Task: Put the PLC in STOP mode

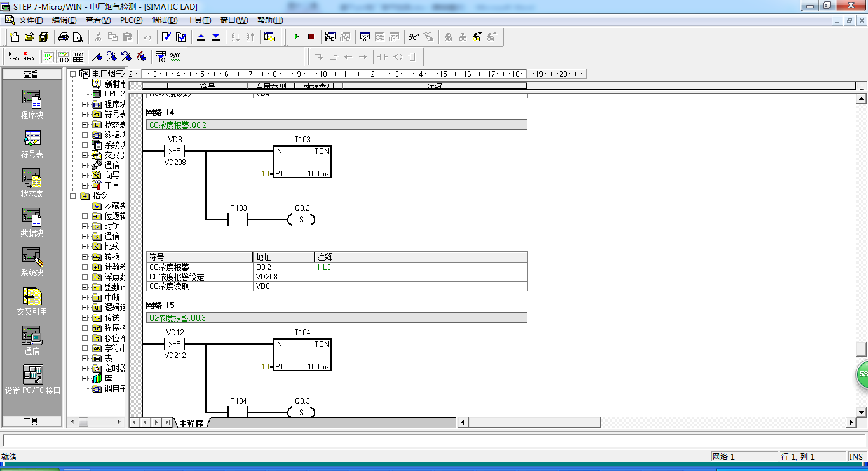Action: pyautogui.click(x=311, y=37)
